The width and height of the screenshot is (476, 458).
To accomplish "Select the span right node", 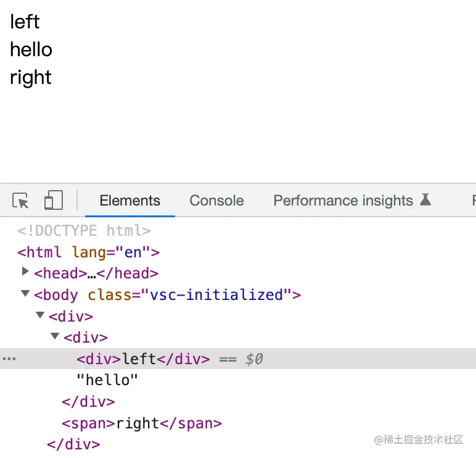I will (142, 423).
